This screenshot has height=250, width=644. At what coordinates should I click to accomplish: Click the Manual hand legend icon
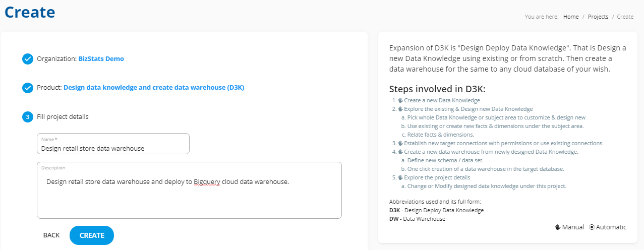point(558,227)
